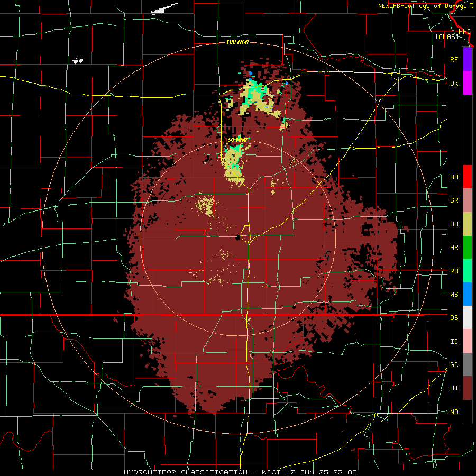Click the GC legend label
This screenshot has height=476, width=476.
[454, 365]
